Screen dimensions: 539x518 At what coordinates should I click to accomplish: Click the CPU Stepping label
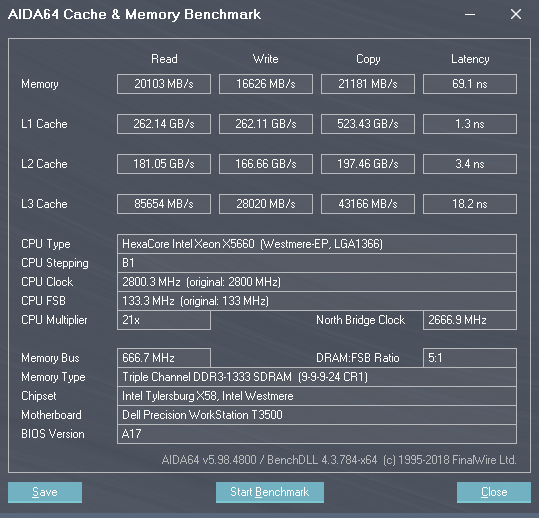pyautogui.click(x=55, y=263)
